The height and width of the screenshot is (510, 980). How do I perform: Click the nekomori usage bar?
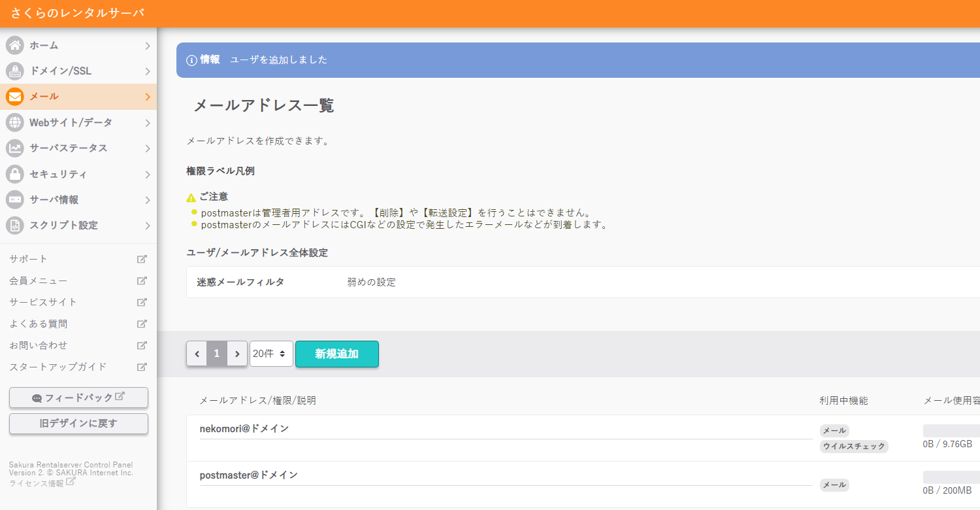tap(951, 430)
